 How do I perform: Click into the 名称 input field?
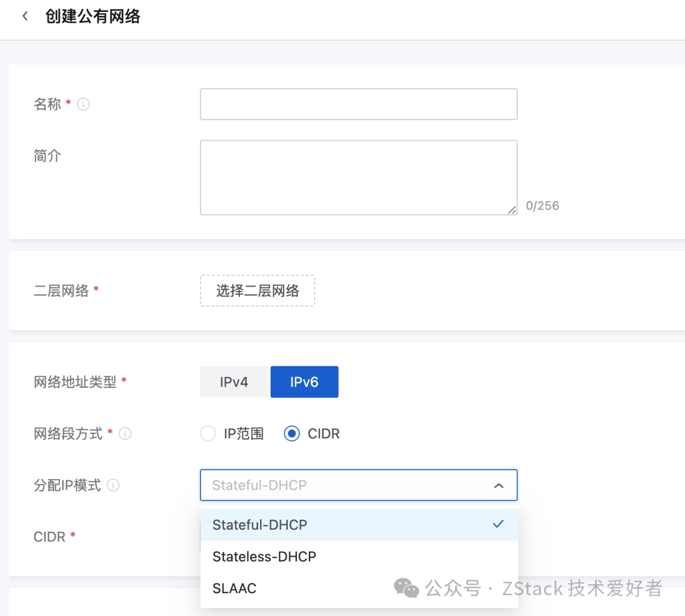tap(358, 104)
